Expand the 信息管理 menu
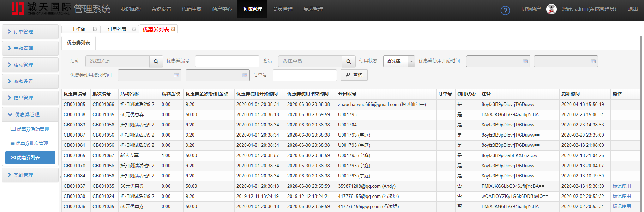The image size is (644, 212). 30,98
